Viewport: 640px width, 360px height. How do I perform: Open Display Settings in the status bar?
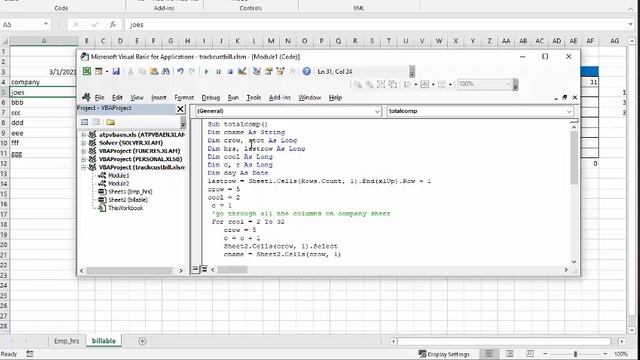tap(444, 354)
